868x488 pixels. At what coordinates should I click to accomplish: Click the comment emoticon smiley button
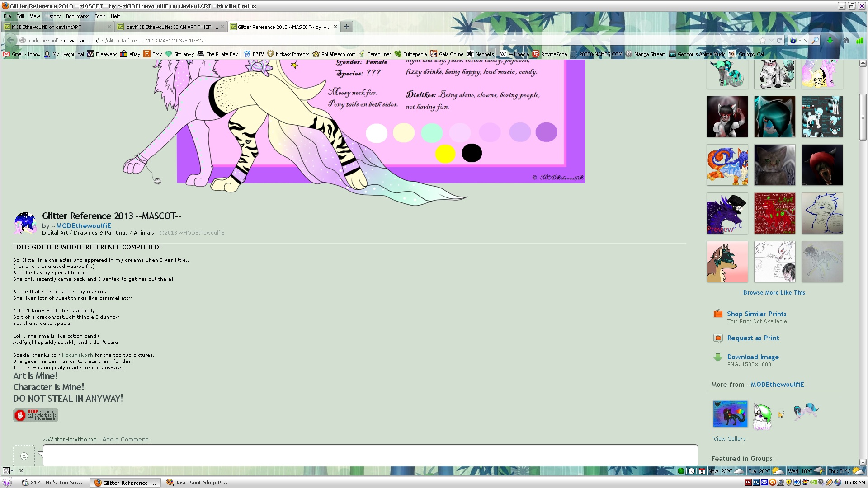(24, 456)
